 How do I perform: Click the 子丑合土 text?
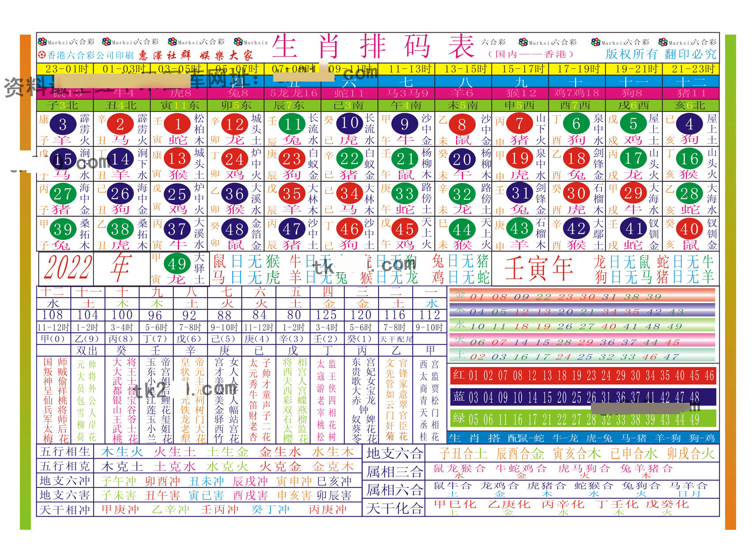pos(463,453)
